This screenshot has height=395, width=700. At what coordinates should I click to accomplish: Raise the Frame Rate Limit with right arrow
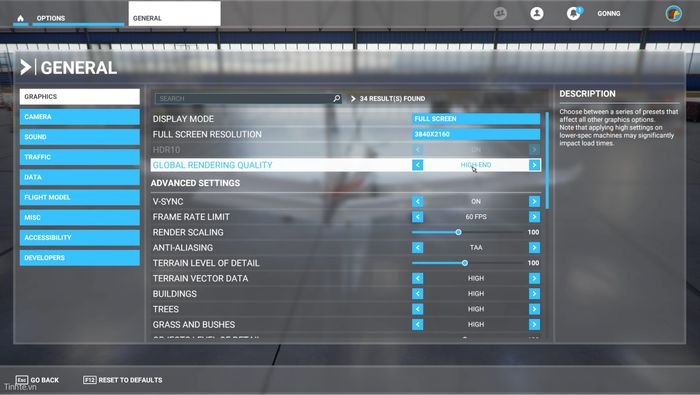pos(534,217)
